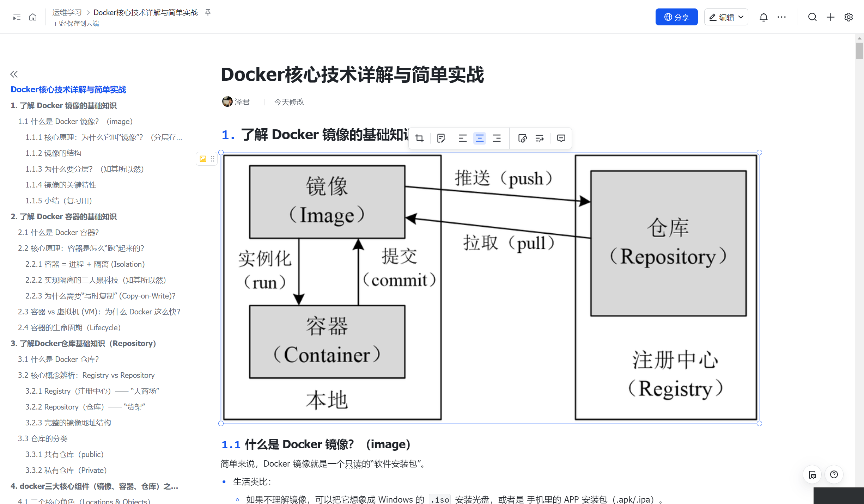This screenshot has height=504, width=864.
Task: Jump to outline item 1.1.2 镜像的结构
Action: click(53, 153)
